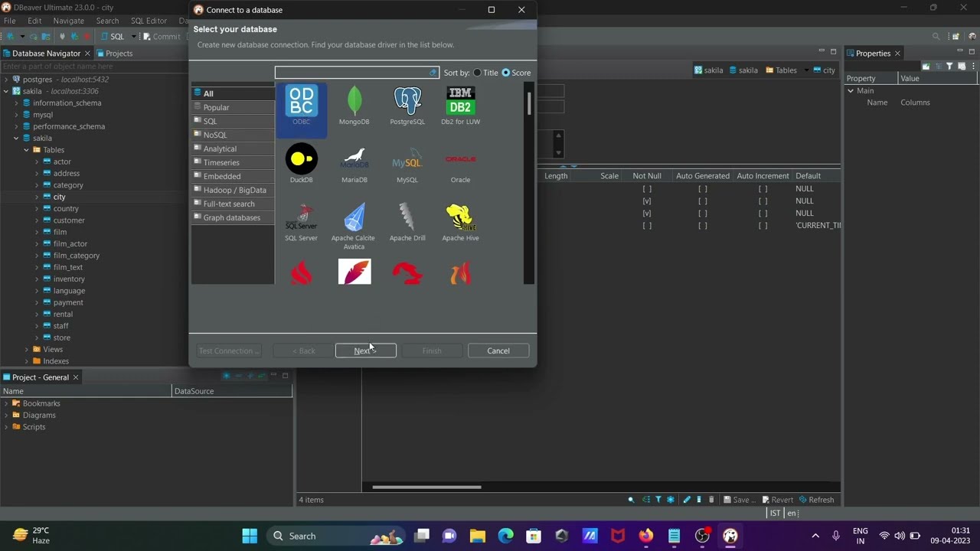Pick the PostgreSQL elephant driver icon
Image resolution: width=980 pixels, height=551 pixels.
[407, 101]
